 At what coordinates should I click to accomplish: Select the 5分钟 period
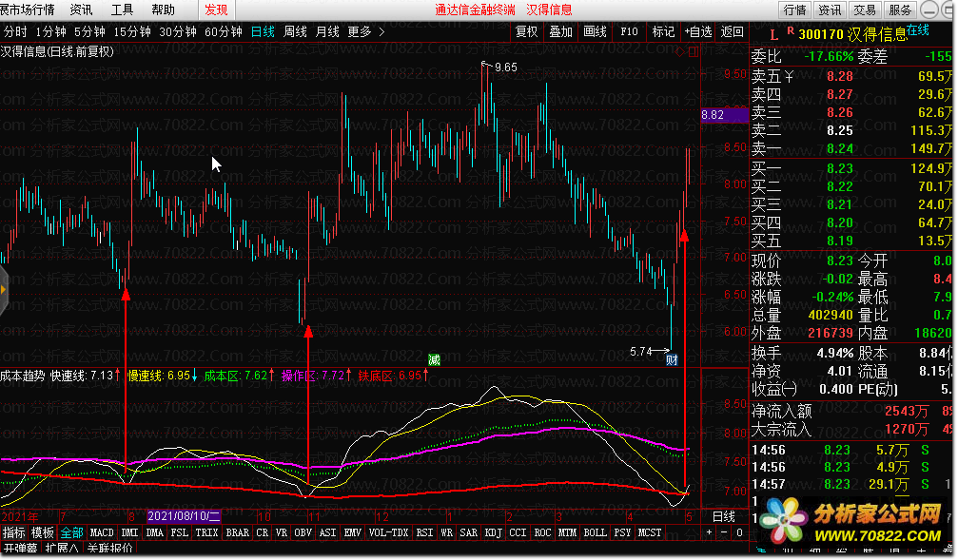[89, 31]
